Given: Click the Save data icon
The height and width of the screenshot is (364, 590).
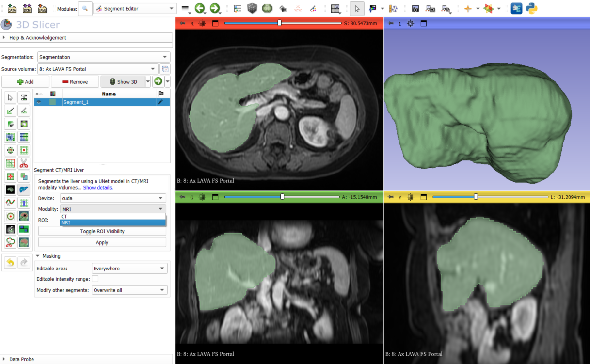Looking at the screenshot, I should (42, 8).
